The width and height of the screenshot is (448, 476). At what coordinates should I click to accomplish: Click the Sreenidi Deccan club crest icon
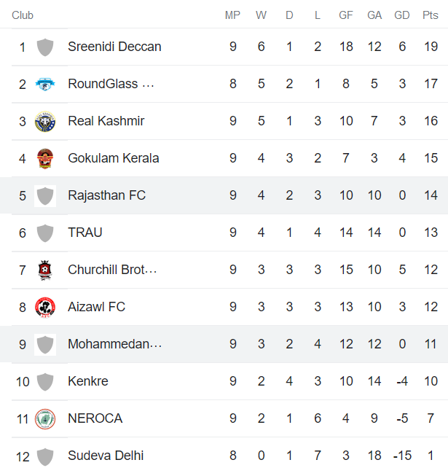[45, 47]
